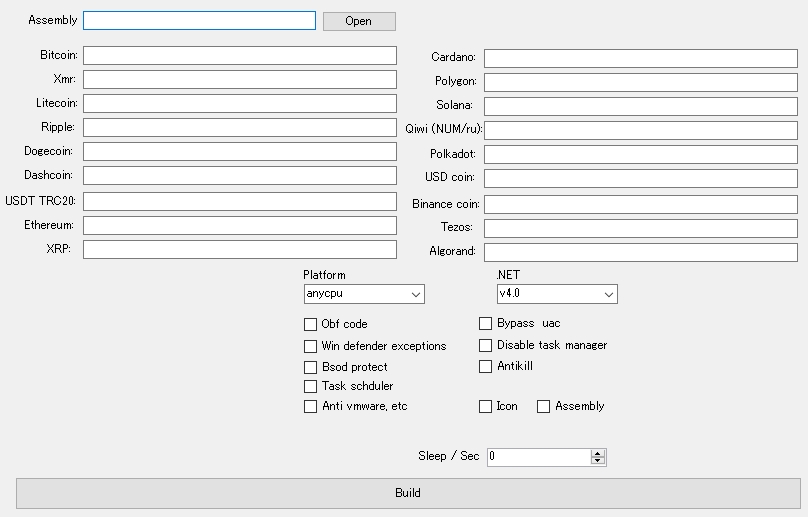The image size is (808, 517).
Task: Decrease Sleep / Sec with down arrow
Action: click(598, 461)
